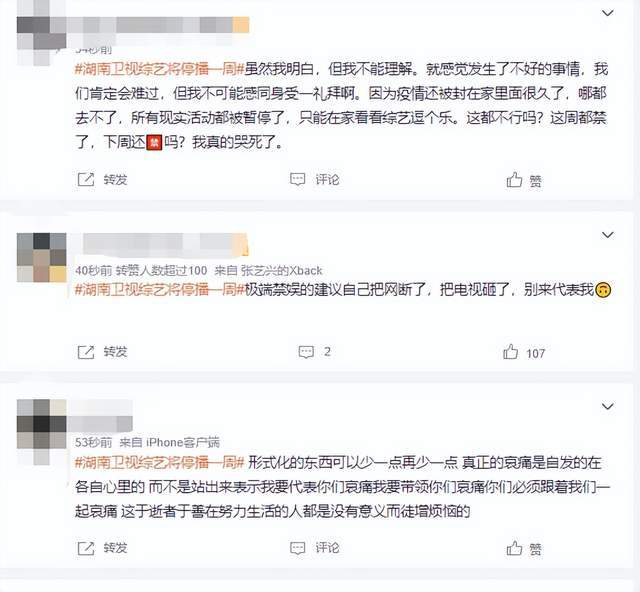Screen dimensions: 640x592
Task: Open the second poster's avatar thumbnail
Action: (42, 258)
